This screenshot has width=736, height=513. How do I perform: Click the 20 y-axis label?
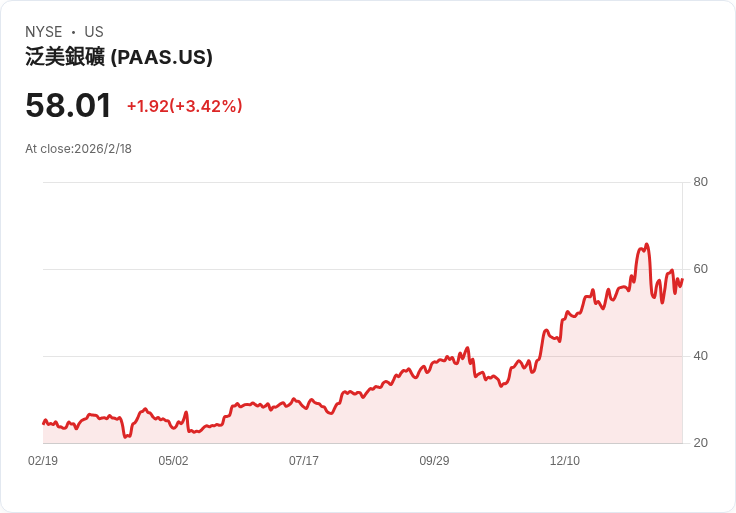pyautogui.click(x=701, y=443)
